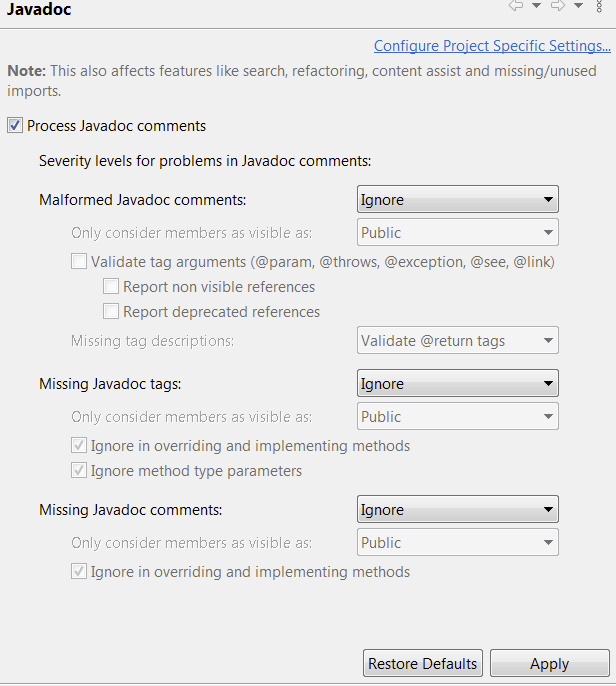Open visibility dropdown under Missing Javadoc tags
Image resolution: width=616 pixels, height=686 pixels.
458,416
